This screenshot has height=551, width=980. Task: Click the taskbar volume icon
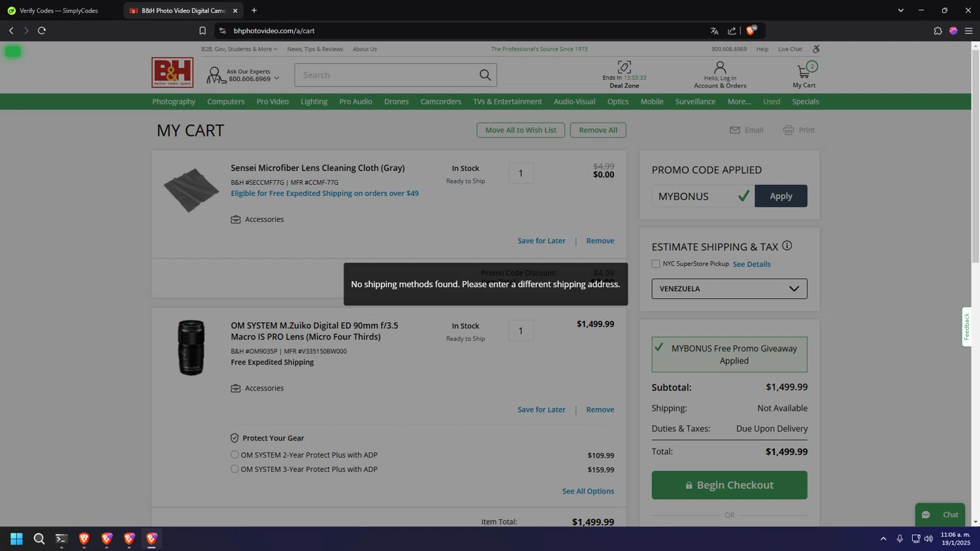click(928, 539)
